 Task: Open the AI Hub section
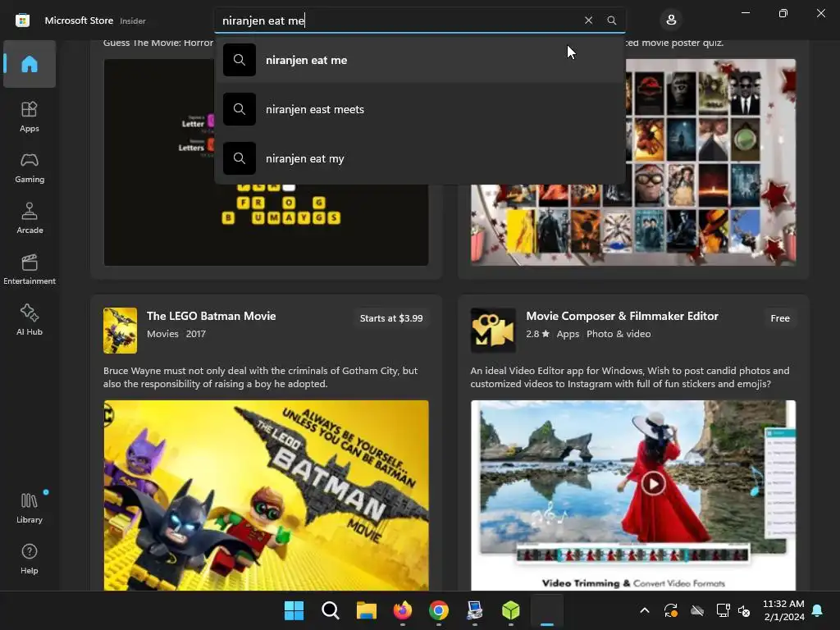(x=30, y=321)
